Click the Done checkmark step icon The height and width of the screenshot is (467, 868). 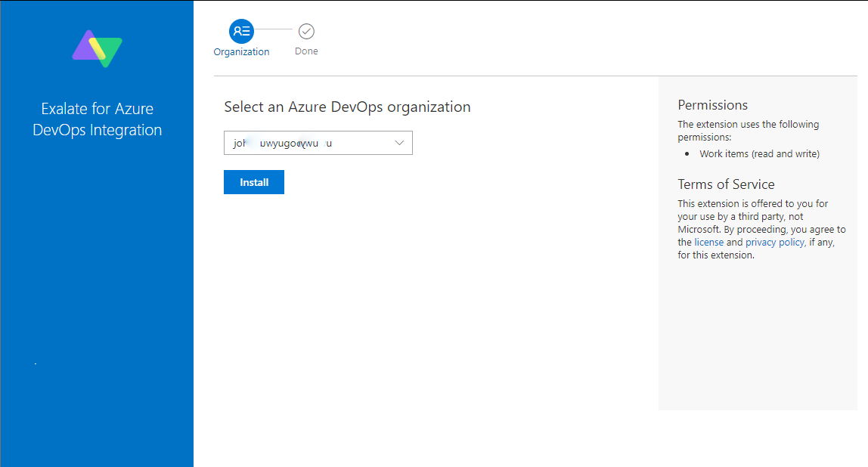(x=306, y=32)
